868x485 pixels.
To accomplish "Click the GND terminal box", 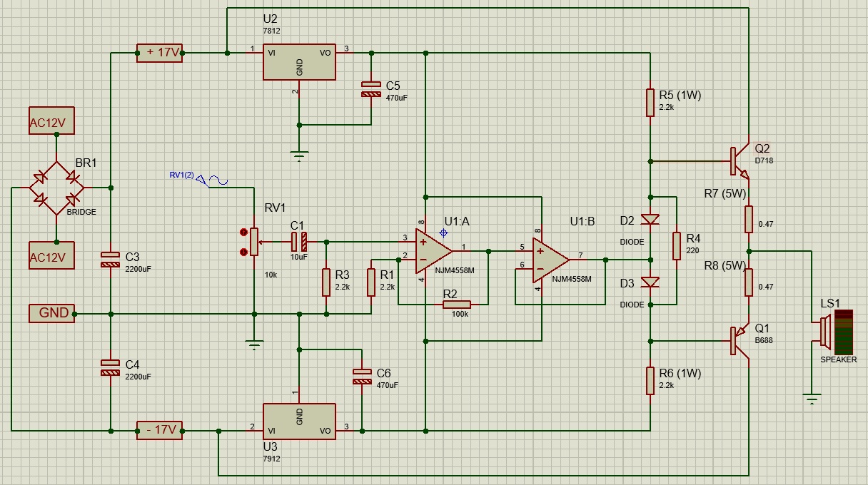I will [51, 313].
